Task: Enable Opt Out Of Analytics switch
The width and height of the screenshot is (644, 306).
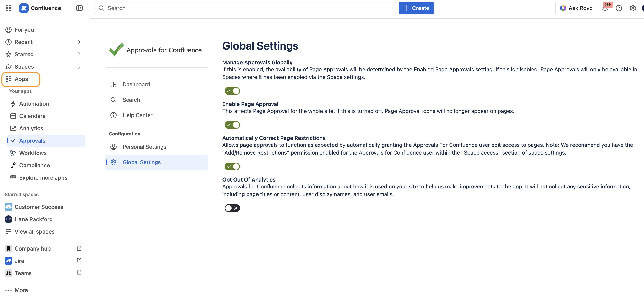Action: point(232,208)
